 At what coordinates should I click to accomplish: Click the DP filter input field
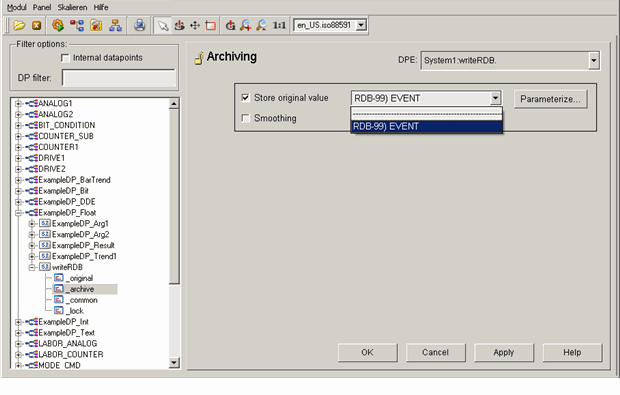point(119,78)
